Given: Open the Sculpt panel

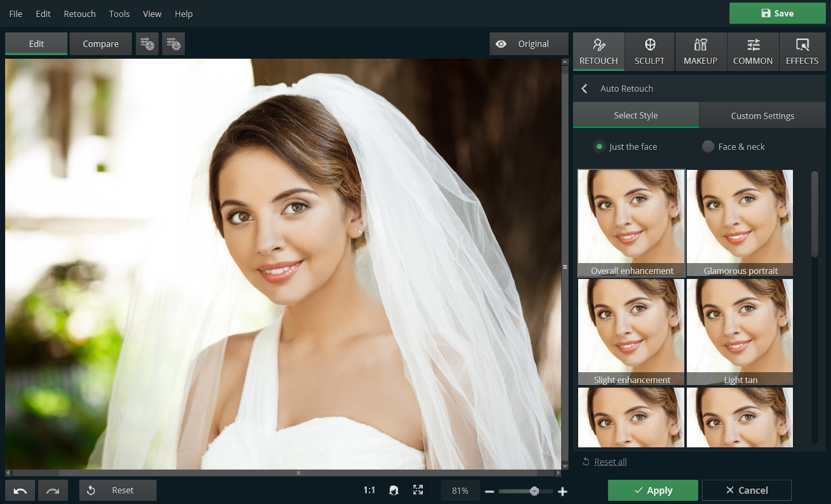Looking at the screenshot, I should (x=649, y=51).
